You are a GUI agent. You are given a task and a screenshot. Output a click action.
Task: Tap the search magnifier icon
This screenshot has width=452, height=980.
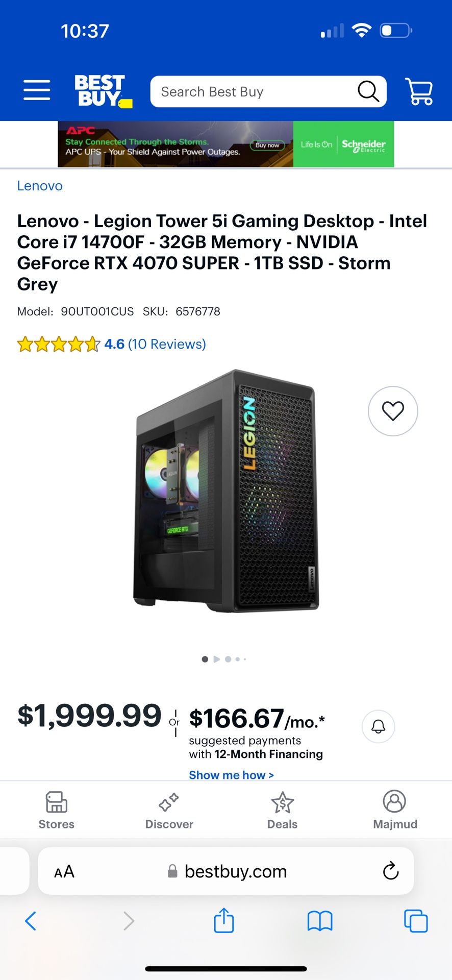(368, 91)
